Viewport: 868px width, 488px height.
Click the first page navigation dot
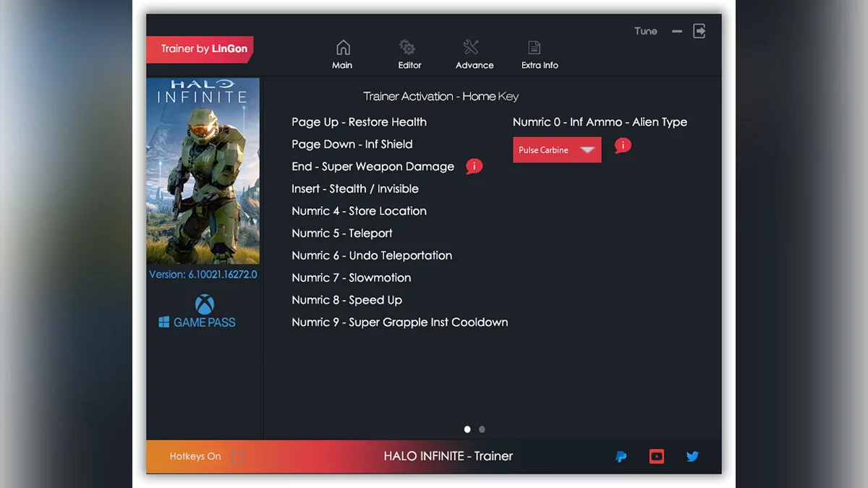coord(467,429)
